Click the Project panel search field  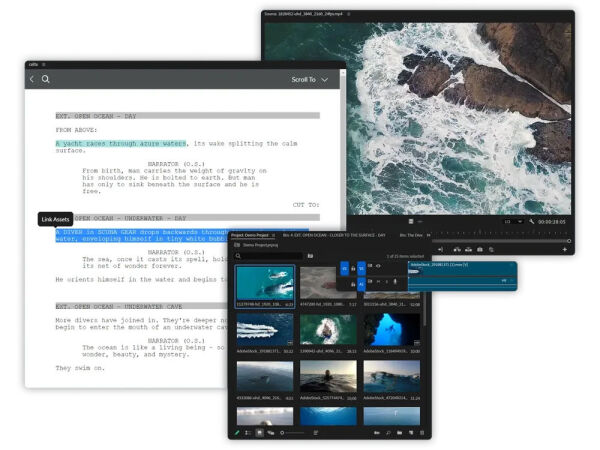coord(270,256)
